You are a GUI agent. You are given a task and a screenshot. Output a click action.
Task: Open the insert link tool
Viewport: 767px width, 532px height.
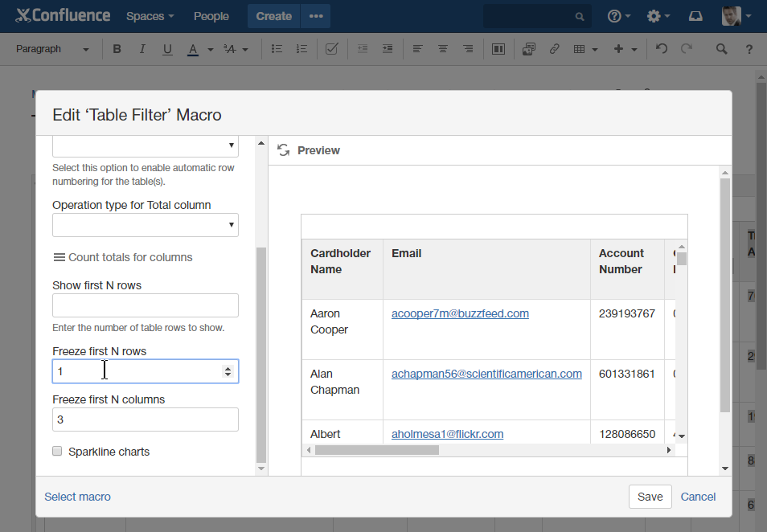pos(554,49)
